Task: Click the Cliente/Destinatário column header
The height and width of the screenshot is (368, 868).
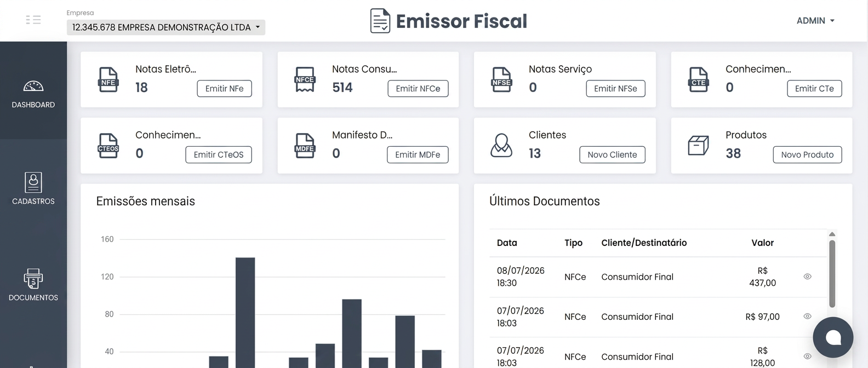Action: (644, 243)
